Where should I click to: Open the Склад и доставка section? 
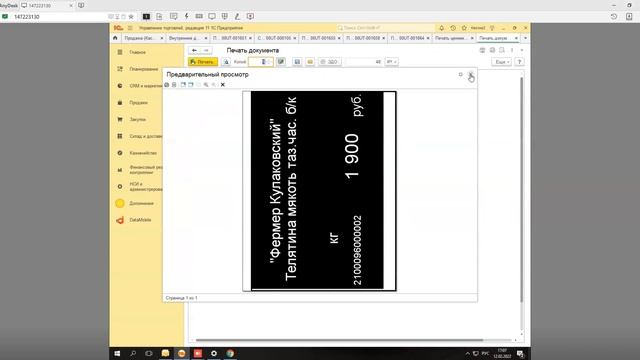pos(145,136)
